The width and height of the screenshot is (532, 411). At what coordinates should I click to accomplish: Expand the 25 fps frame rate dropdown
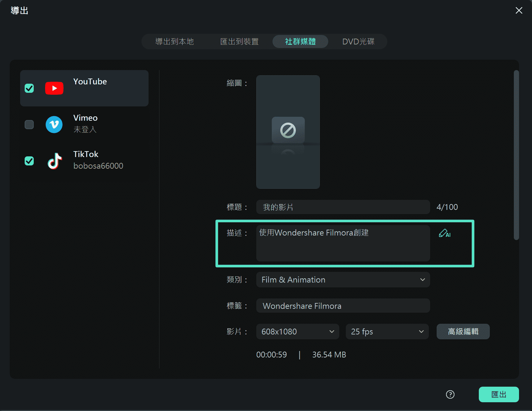[387, 332]
